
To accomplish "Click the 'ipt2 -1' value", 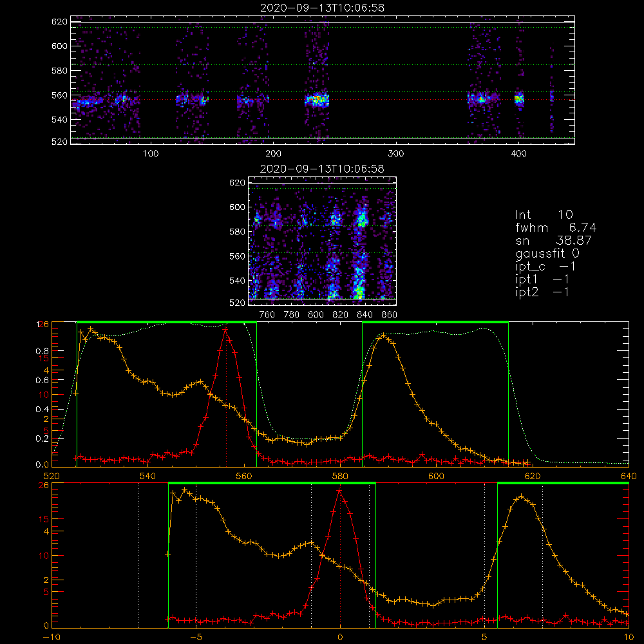I will click(542, 292).
